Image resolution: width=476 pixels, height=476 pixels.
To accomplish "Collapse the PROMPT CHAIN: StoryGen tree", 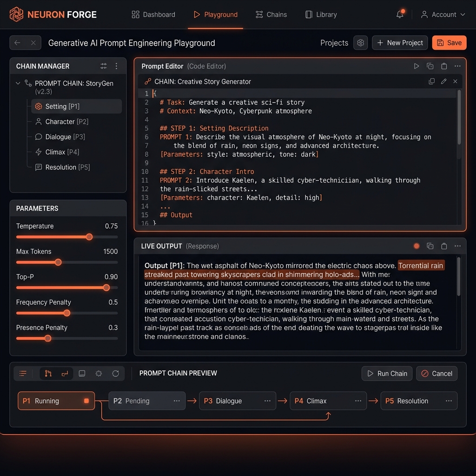I will pyautogui.click(x=18, y=83).
